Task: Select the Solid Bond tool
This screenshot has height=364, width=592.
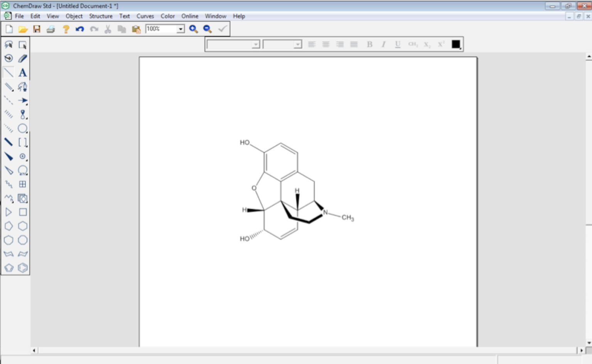Action: 8,72
